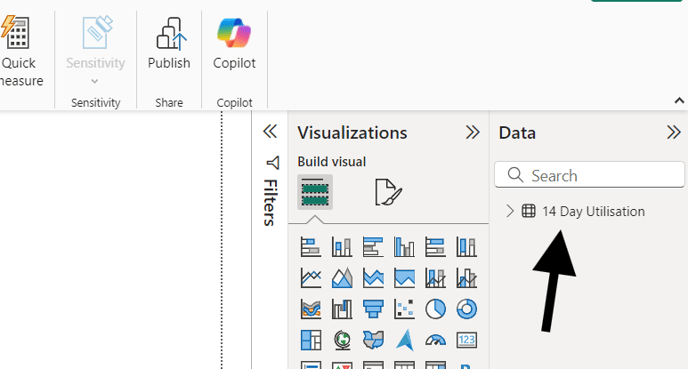The height and width of the screenshot is (369, 688).
Task: Click the Publish button
Action: (169, 44)
